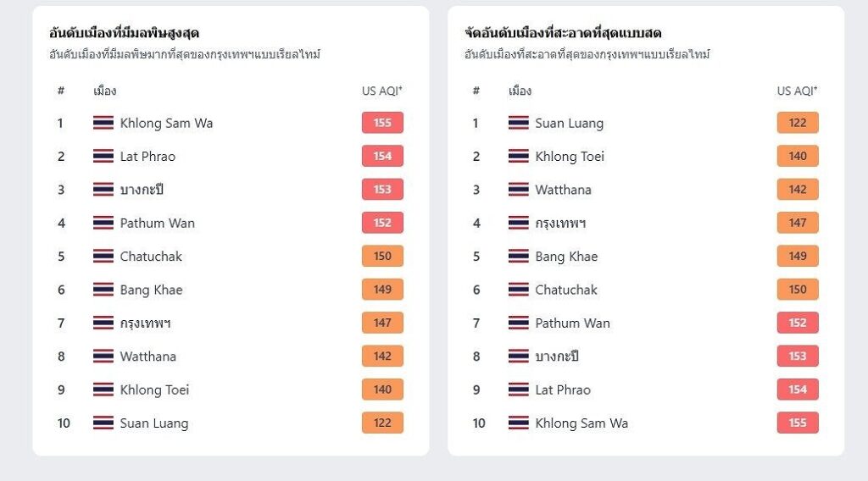Click the flag next to Suan Luang in cleanest list
Image resolution: width=868 pixels, height=481 pixels.
pos(518,123)
